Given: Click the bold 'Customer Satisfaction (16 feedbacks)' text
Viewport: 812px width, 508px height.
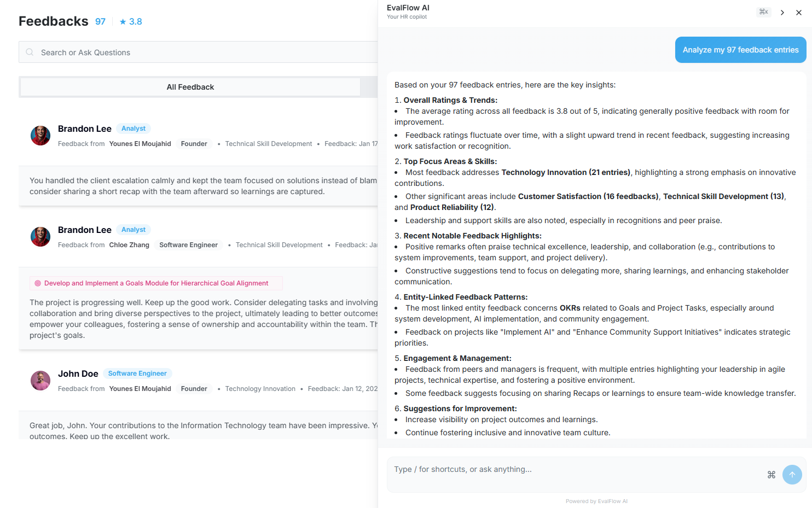Looking at the screenshot, I should point(588,196).
